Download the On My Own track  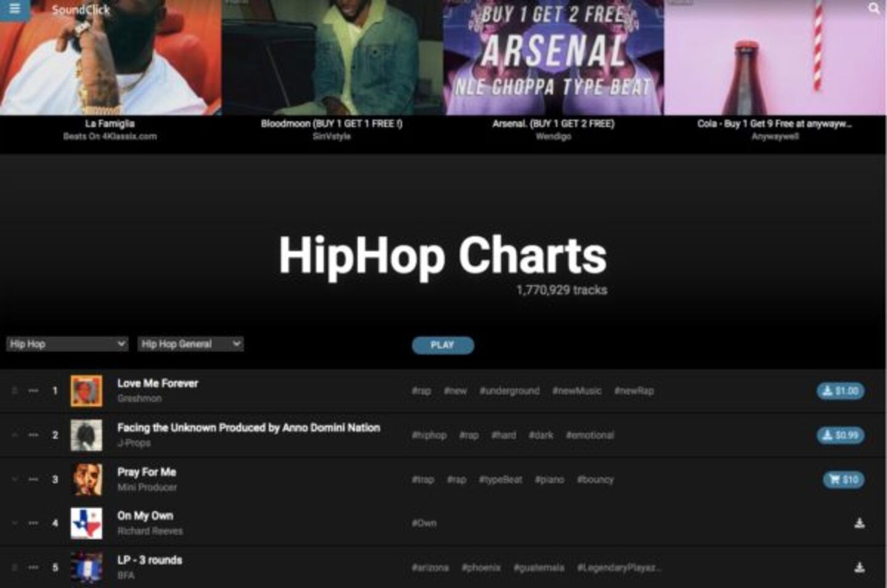coord(859,523)
